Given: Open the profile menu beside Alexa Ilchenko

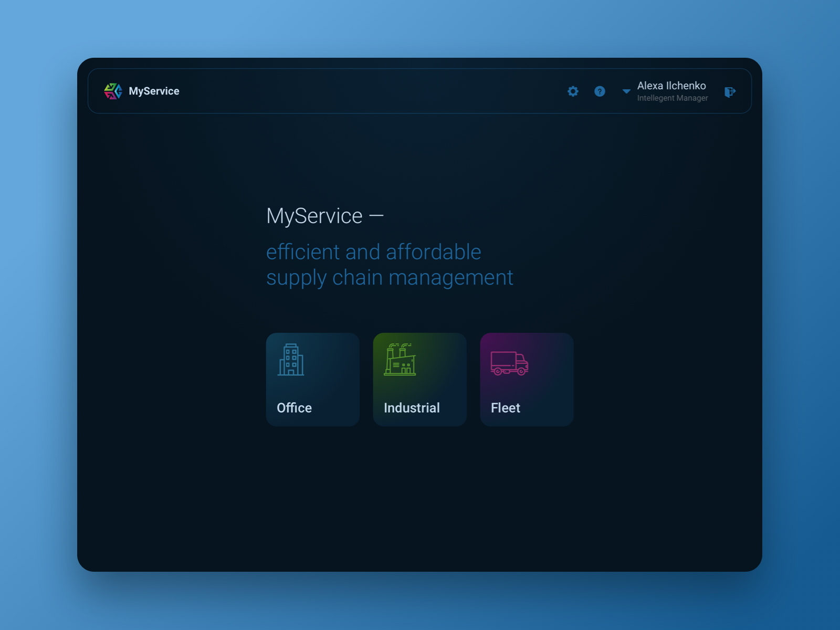Looking at the screenshot, I should (x=626, y=91).
